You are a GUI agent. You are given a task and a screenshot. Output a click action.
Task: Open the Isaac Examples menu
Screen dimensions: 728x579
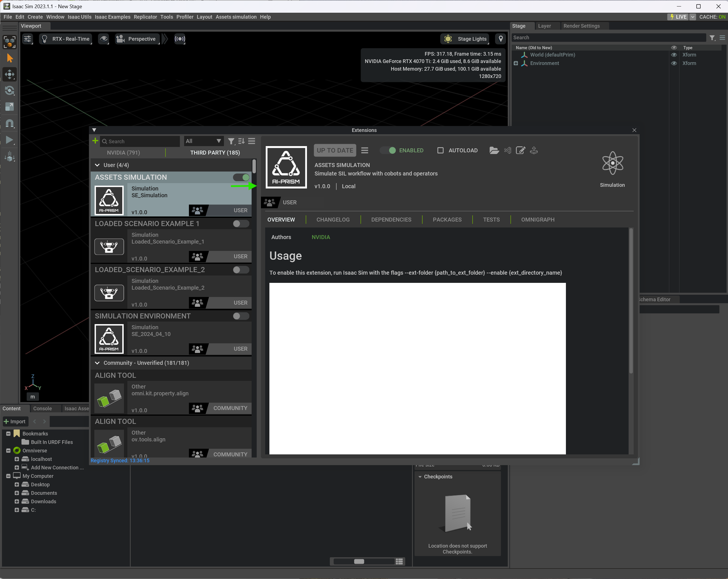pyautogui.click(x=112, y=17)
